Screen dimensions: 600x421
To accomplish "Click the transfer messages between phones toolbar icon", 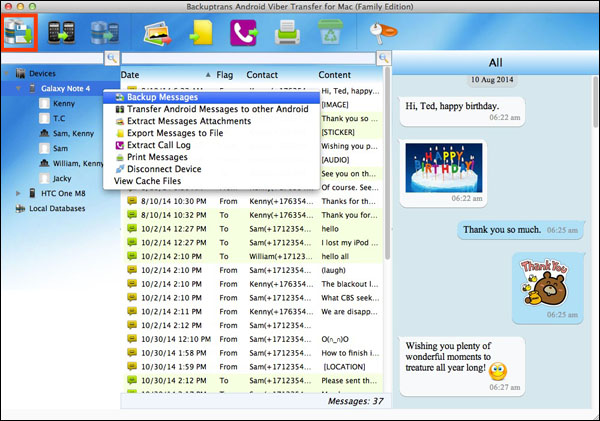I will 61,33.
